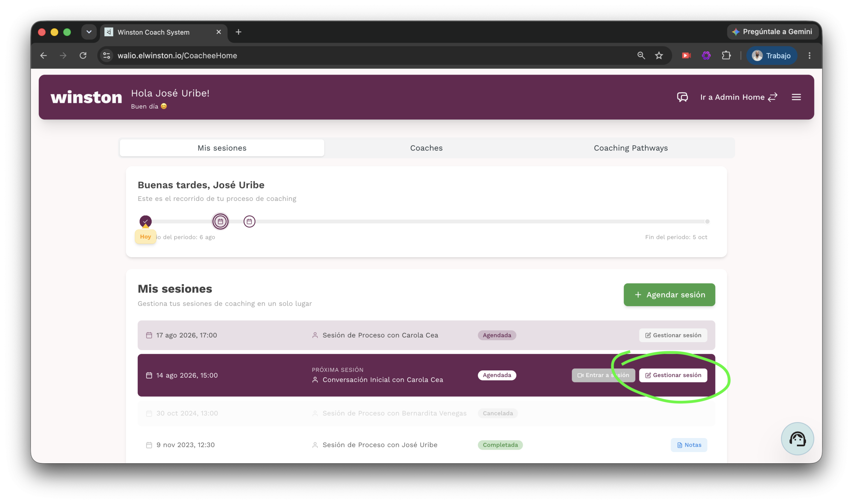Viewport: 853px width, 504px height.
Task: Click the calendar icon beside 9 nov 2023
Action: [149, 445]
